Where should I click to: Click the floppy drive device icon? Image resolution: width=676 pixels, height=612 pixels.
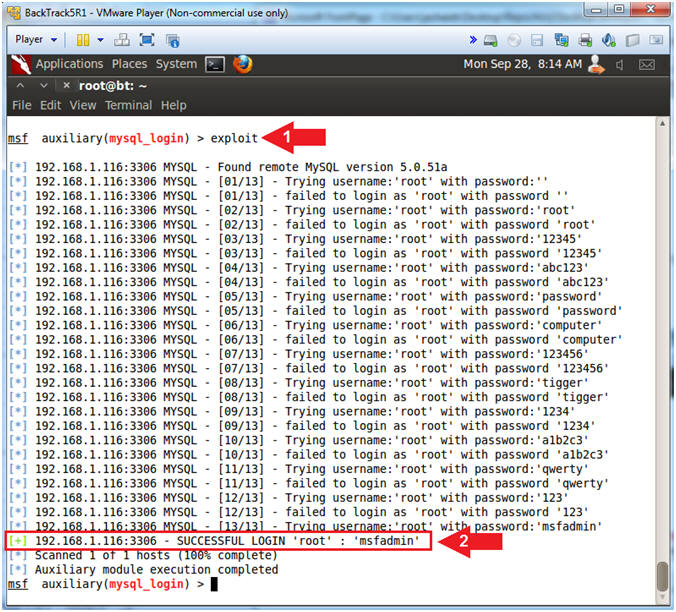tap(537, 41)
